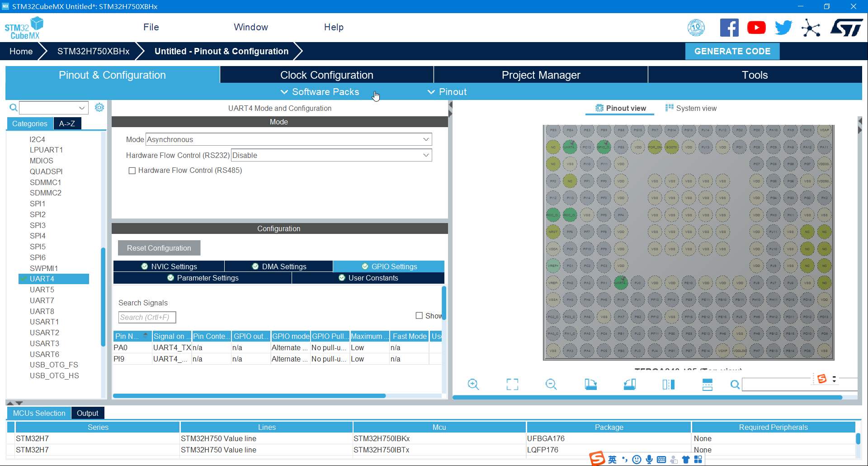The width and height of the screenshot is (868, 466).
Task: Click the STM32CubeMX logo
Action: coord(24,28)
